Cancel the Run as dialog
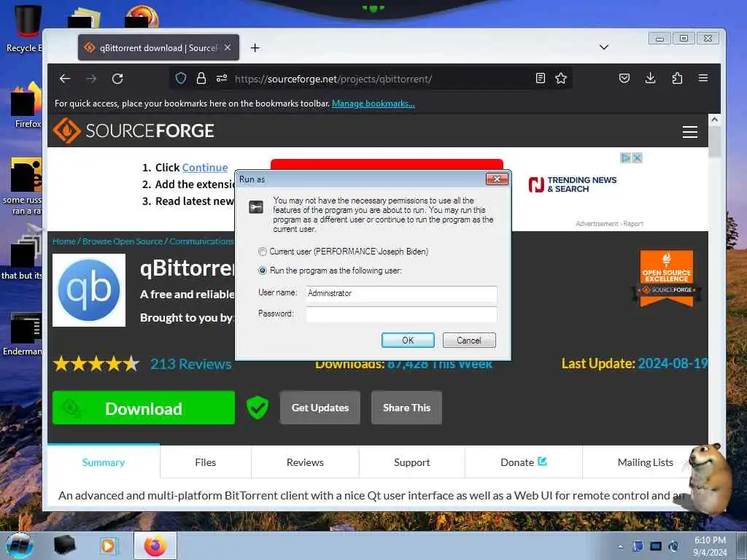Image resolution: width=747 pixels, height=560 pixels. click(469, 341)
